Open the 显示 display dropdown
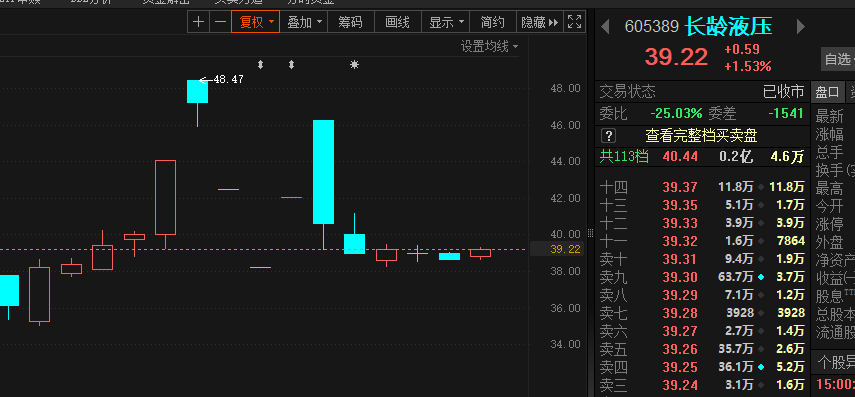 coord(445,22)
